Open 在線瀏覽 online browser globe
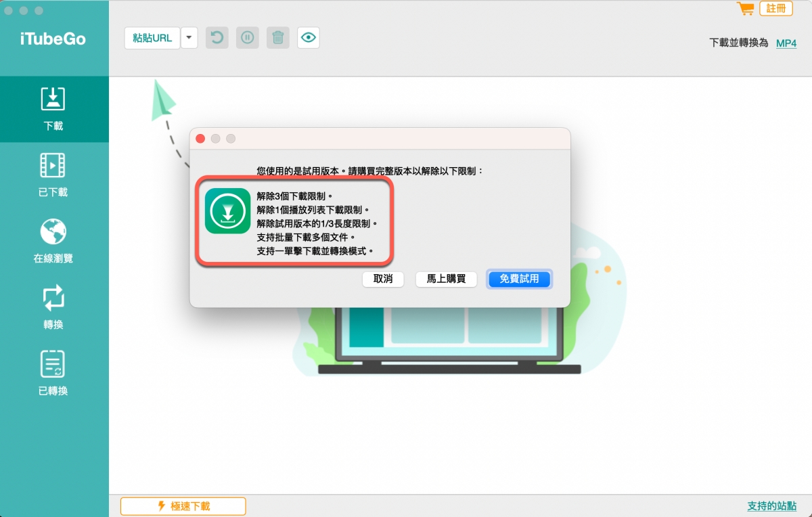The image size is (812, 517). click(x=53, y=241)
